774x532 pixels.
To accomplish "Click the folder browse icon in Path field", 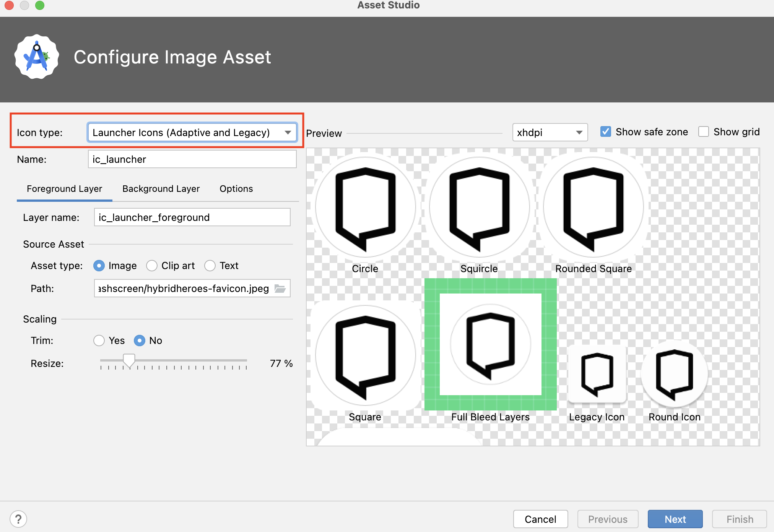I will point(280,289).
